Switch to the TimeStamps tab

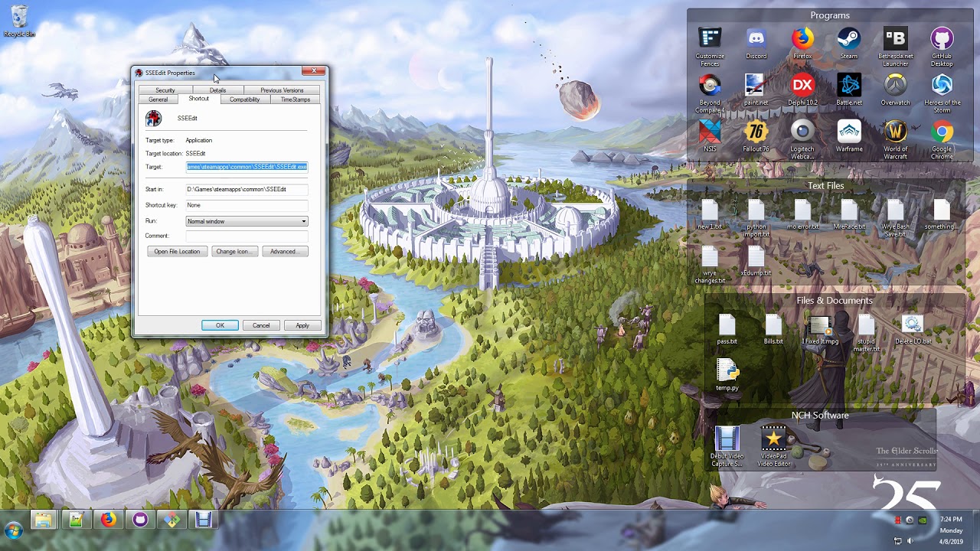[296, 99]
